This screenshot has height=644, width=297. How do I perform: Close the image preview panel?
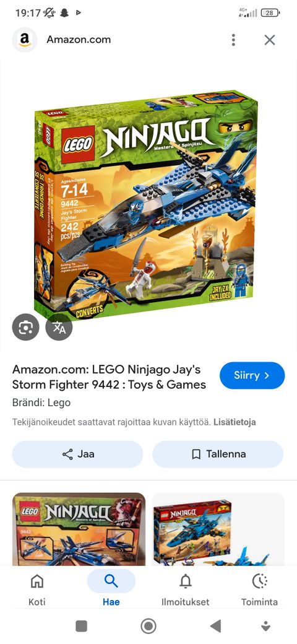tap(270, 40)
